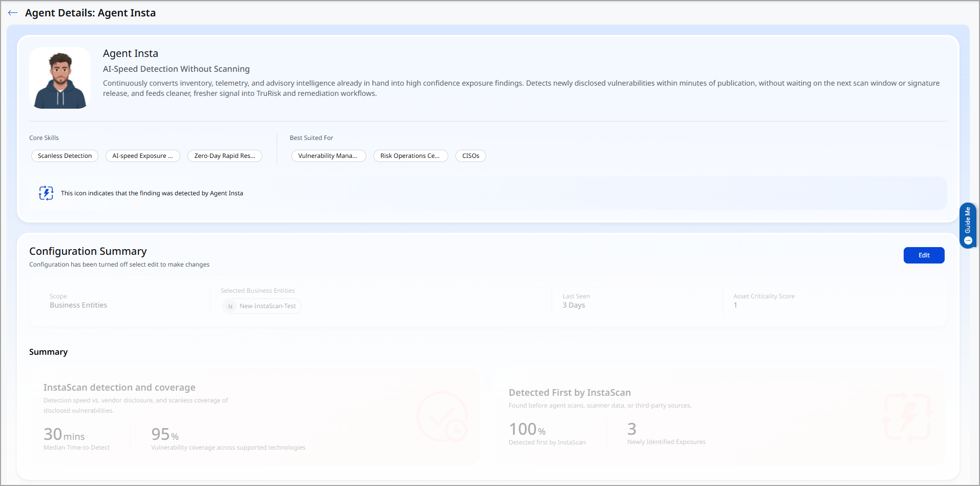Click 'This icon indicates that the finding' note

point(152,193)
